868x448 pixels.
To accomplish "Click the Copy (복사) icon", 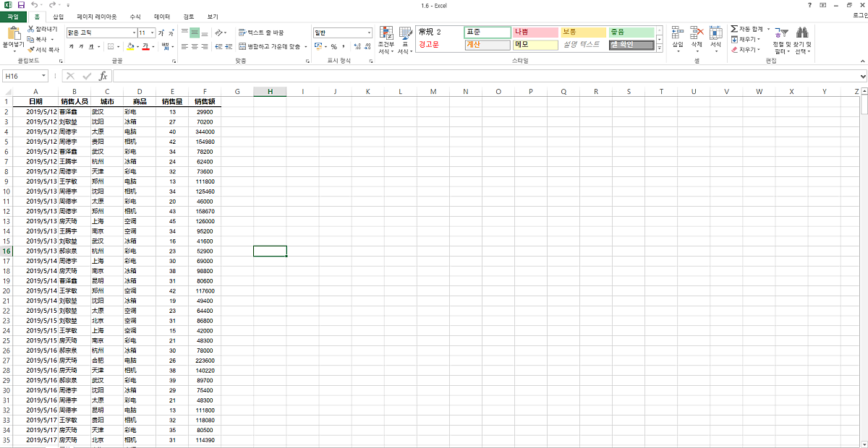I will click(x=31, y=39).
